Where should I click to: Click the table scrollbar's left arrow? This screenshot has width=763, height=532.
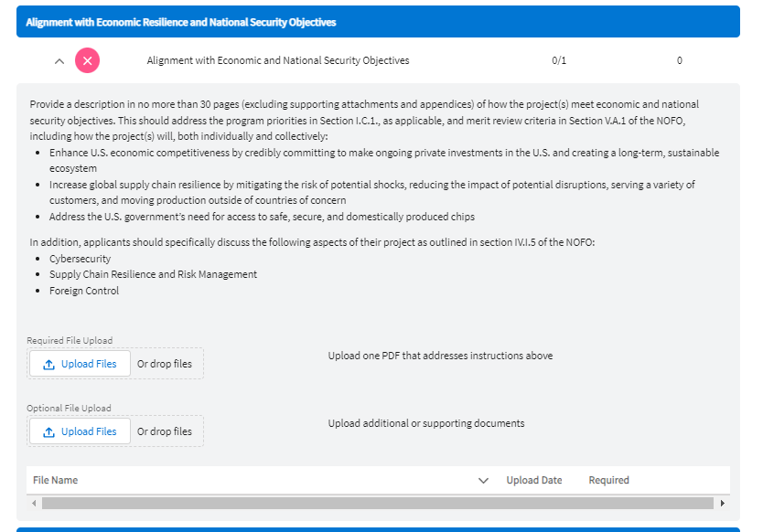click(x=35, y=504)
